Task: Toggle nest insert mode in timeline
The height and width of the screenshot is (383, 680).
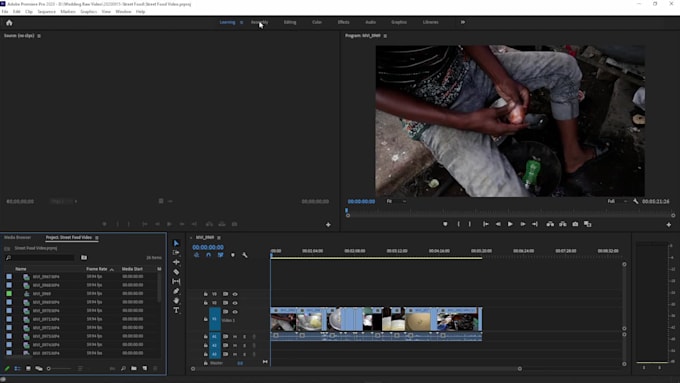Action: 196,255
